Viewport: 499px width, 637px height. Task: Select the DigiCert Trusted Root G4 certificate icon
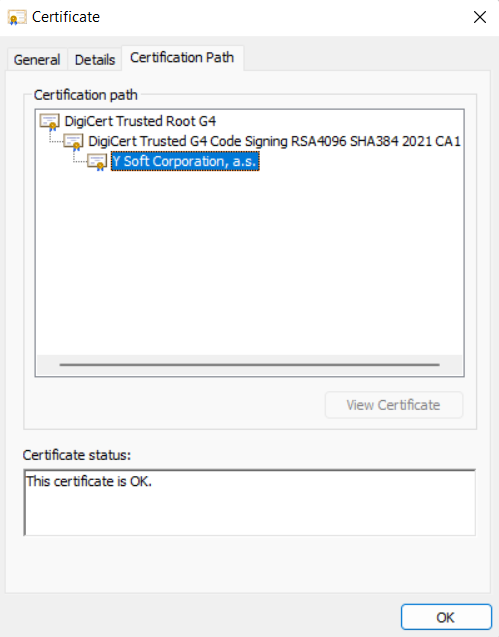point(50,122)
